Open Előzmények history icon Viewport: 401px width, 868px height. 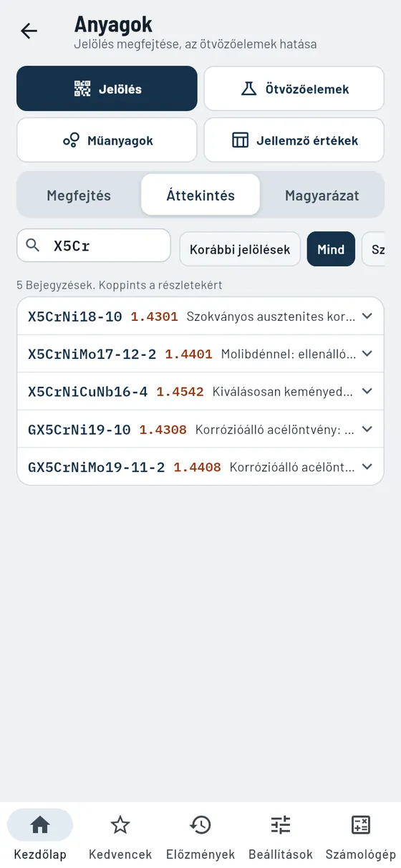click(200, 825)
